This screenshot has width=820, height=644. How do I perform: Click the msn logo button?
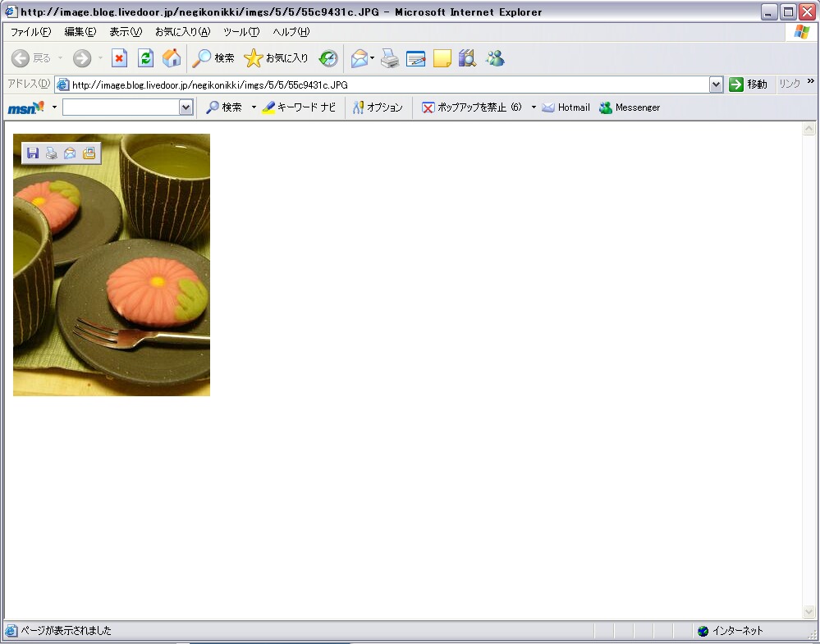(x=26, y=107)
